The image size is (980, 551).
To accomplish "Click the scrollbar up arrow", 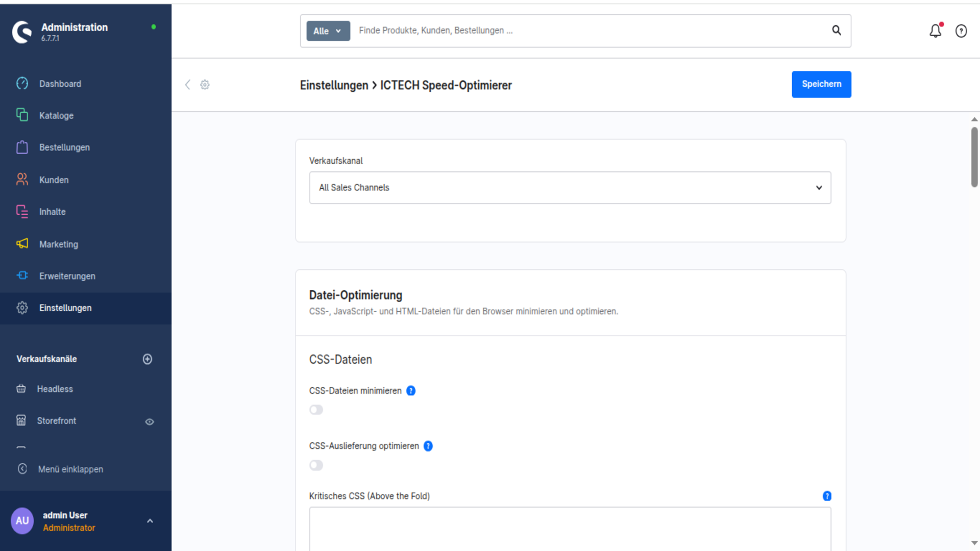I will 974,119.
